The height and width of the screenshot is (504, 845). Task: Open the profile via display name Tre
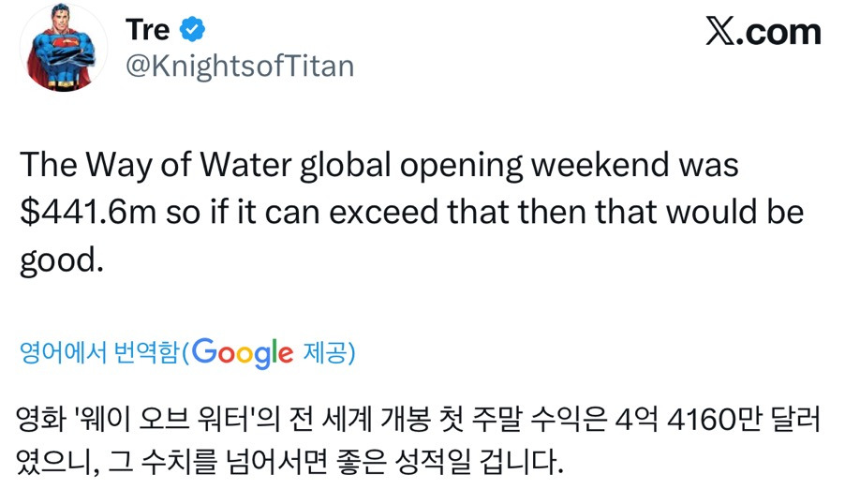pyautogui.click(x=147, y=30)
